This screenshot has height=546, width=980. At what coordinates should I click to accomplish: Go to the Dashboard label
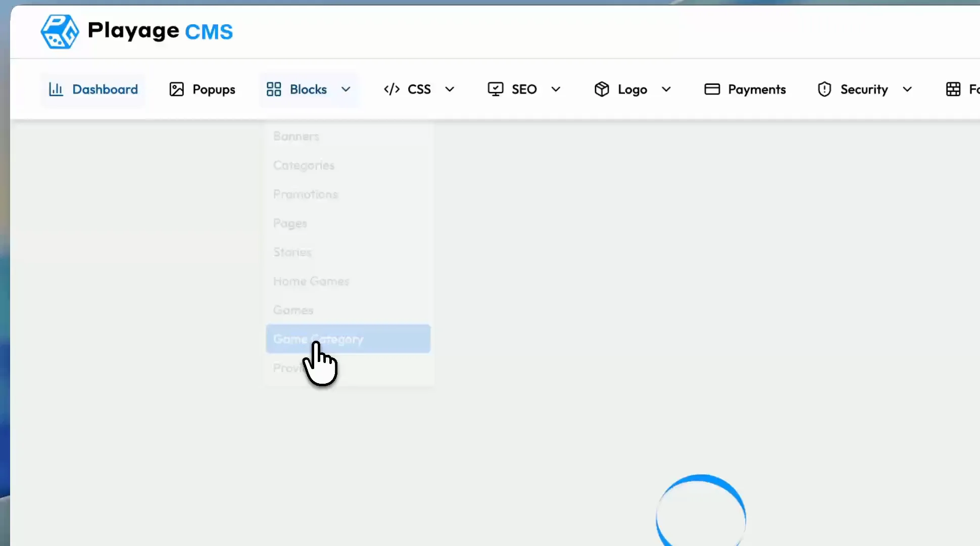(105, 89)
